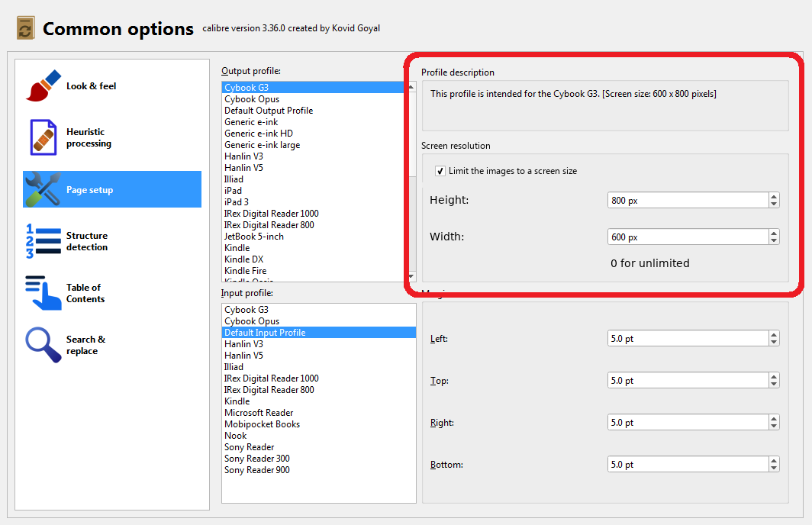Click the Search & replace magnifier icon
The image size is (812, 525).
pyautogui.click(x=43, y=345)
